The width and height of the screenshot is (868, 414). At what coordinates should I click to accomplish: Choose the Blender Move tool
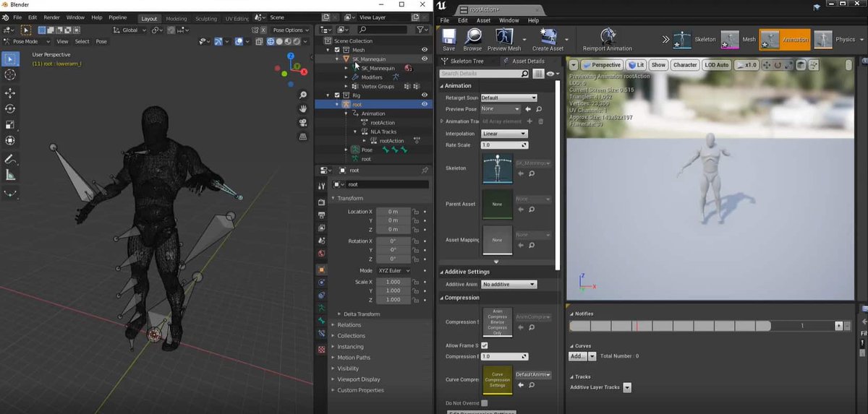pyautogui.click(x=10, y=93)
